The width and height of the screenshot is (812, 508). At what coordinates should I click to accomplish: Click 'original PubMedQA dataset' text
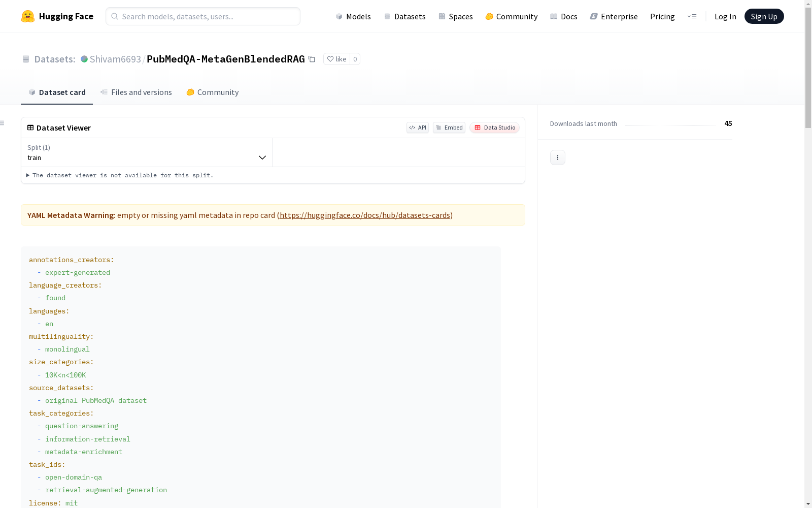click(96, 400)
